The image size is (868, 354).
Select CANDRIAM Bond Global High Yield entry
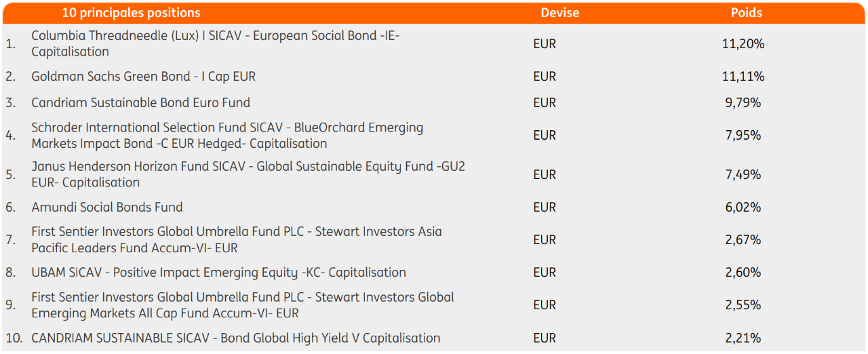tap(236, 338)
